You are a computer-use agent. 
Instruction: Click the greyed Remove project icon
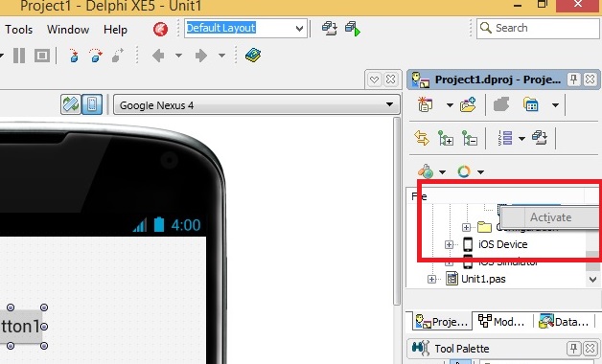501,104
